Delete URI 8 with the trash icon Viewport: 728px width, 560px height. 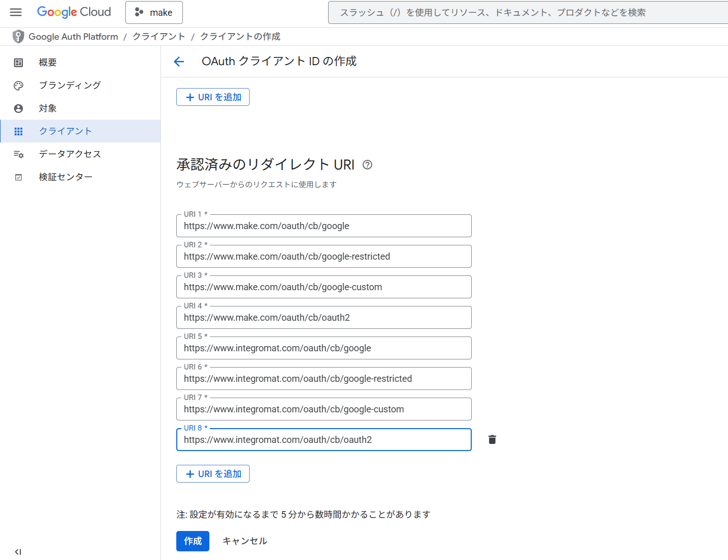point(492,439)
